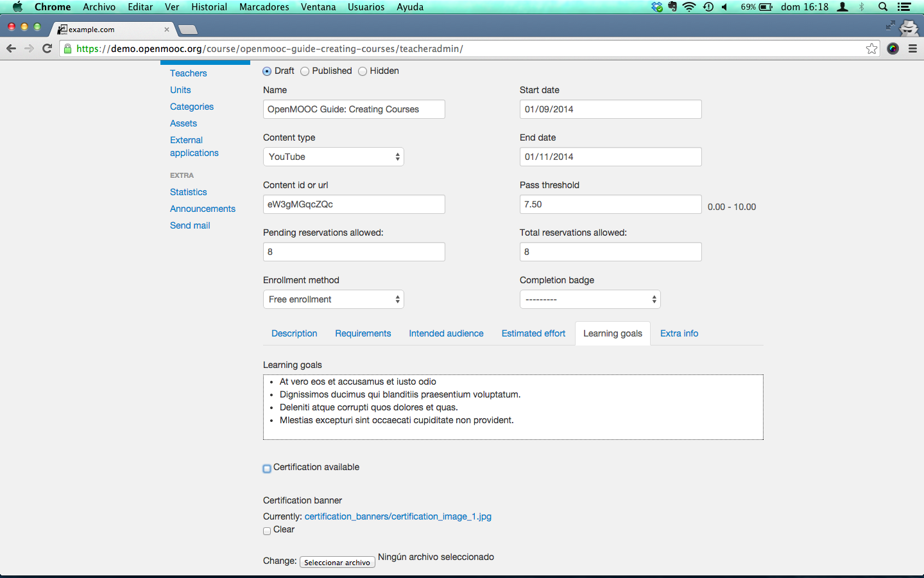Open the Apple menu

click(x=17, y=7)
